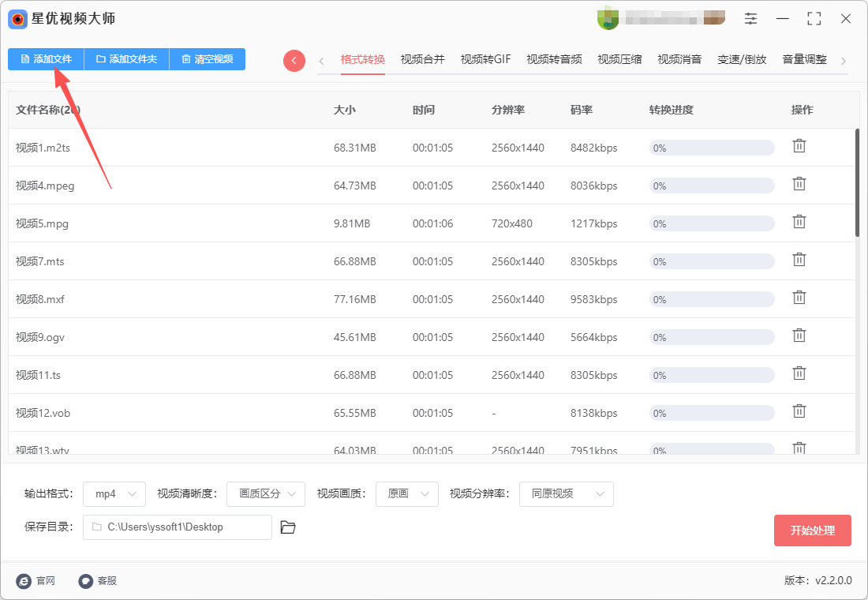Select the 视频转GIF tab
The height and width of the screenshot is (600, 868).
point(485,59)
